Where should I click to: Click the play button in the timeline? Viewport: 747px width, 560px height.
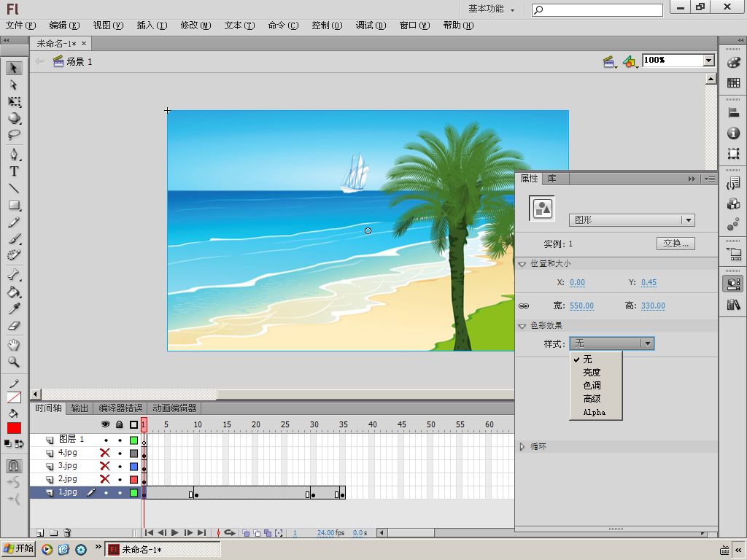175,533
